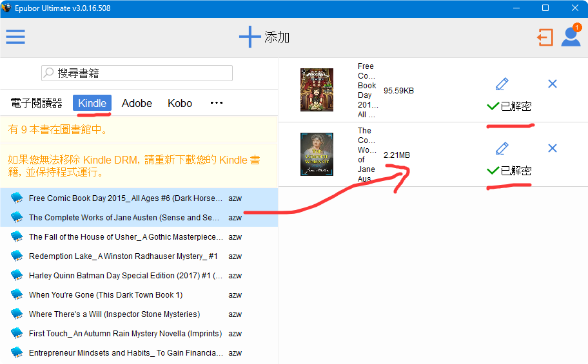The width and height of the screenshot is (588, 364).
Task: Click the 95.59KB file size
Action: 398,91
